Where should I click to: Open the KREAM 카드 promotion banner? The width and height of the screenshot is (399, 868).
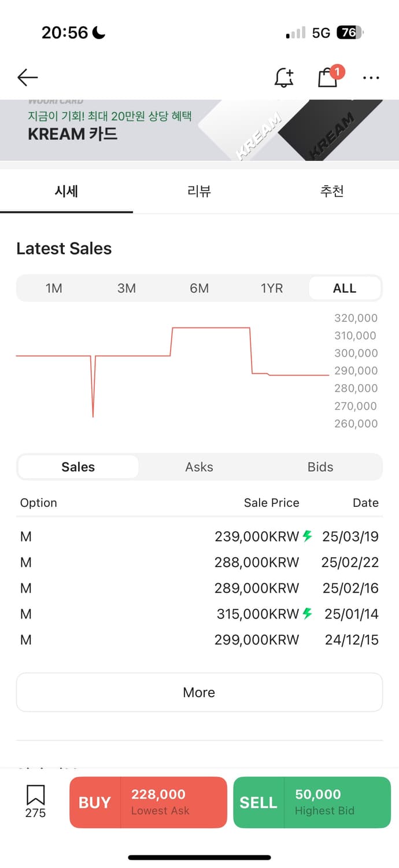(x=199, y=130)
